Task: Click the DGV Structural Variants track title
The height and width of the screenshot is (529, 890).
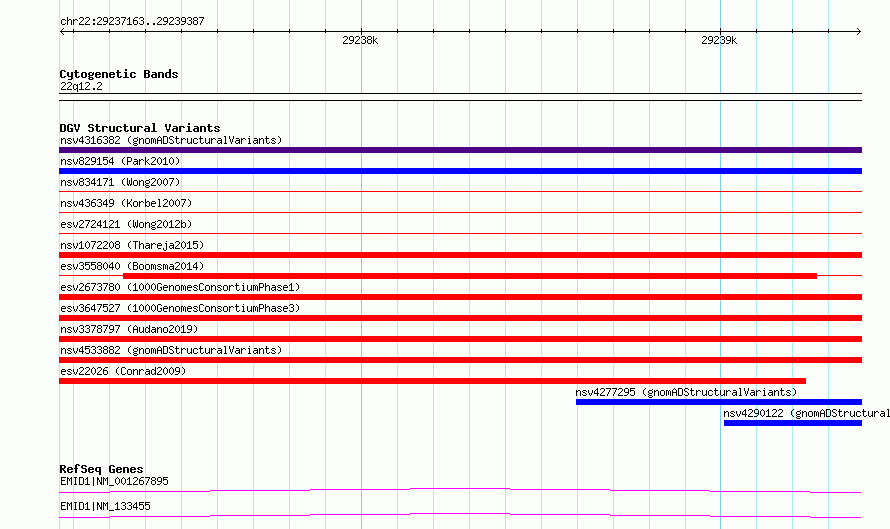Action: point(140,128)
